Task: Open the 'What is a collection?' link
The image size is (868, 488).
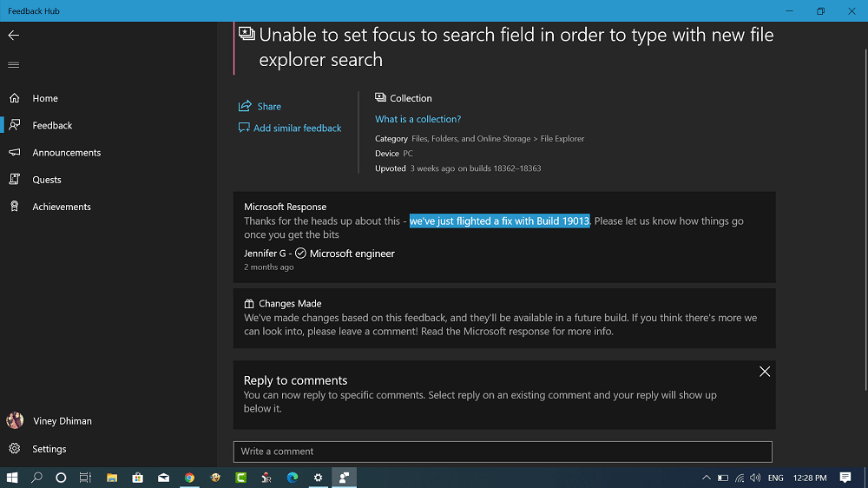Action: [x=418, y=119]
